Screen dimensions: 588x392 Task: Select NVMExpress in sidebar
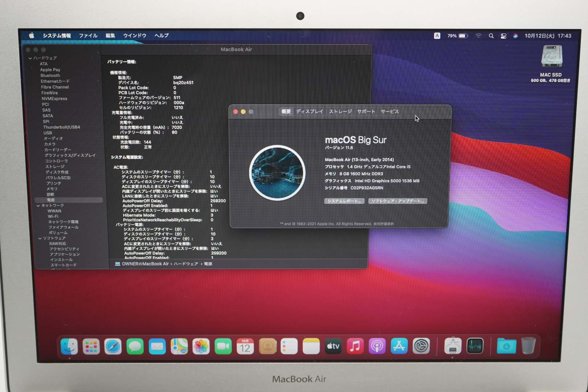coord(54,99)
